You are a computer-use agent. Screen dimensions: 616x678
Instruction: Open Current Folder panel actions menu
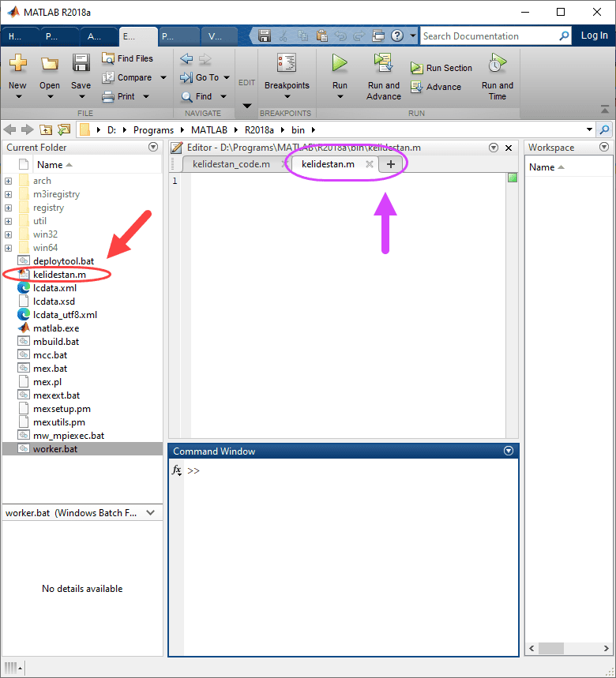[153, 147]
